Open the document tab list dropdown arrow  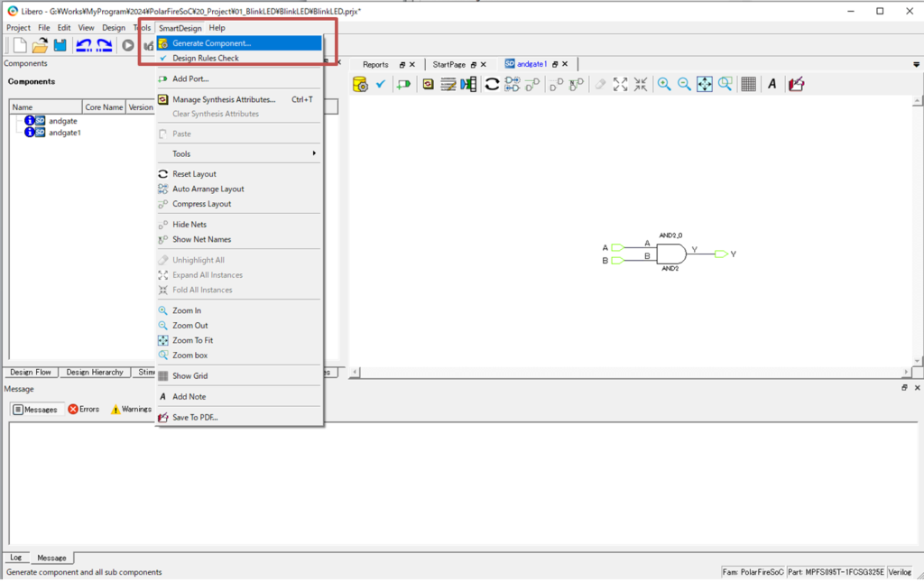pyautogui.click(x=917, y=64)
